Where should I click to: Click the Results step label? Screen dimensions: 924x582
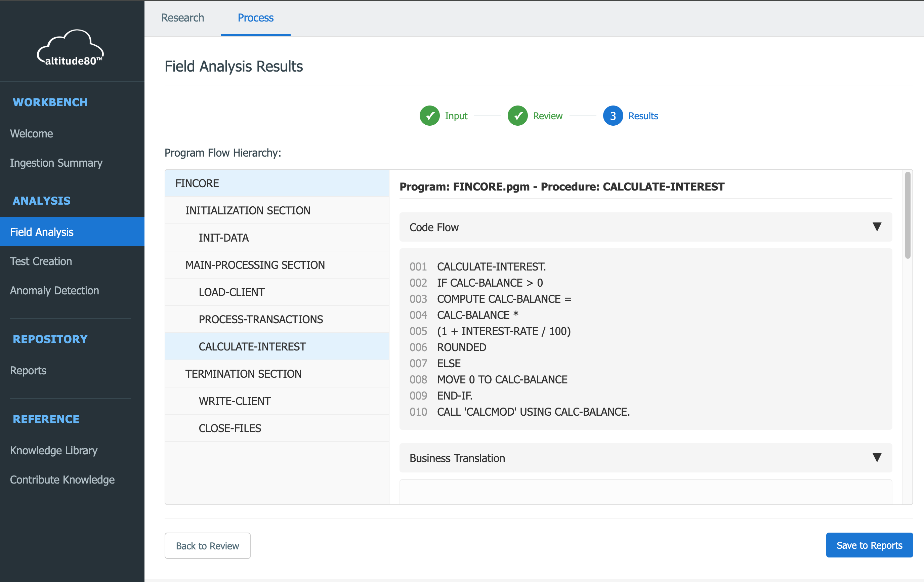643,116
